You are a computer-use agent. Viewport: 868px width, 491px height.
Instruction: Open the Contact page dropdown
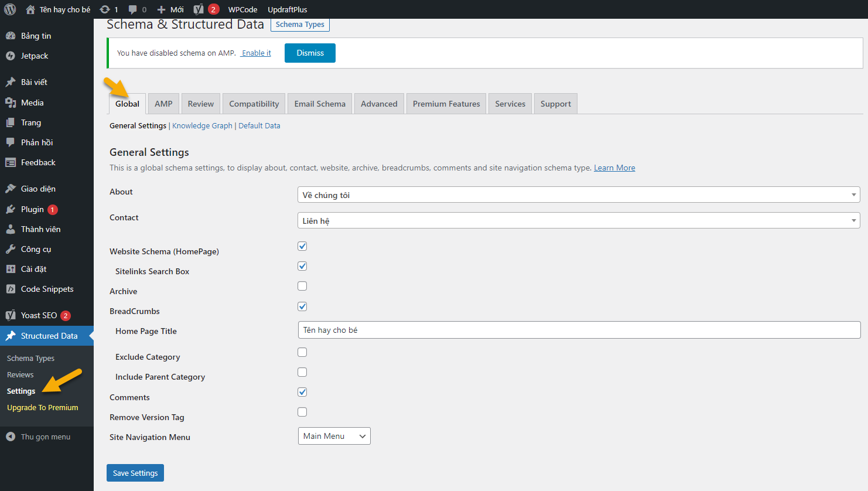(578, 221)
